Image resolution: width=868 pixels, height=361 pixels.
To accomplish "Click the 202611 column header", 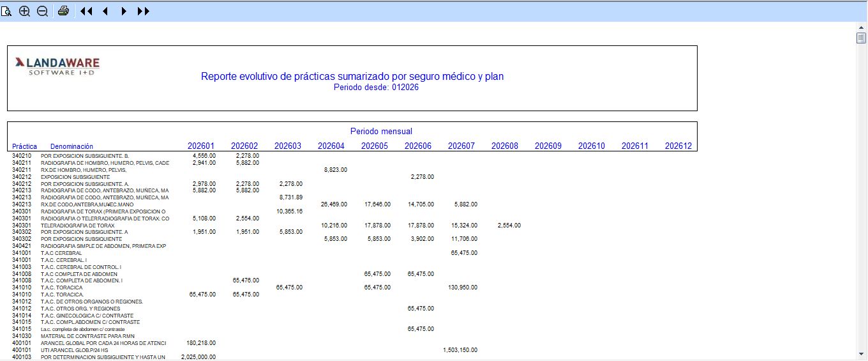I will coord(635,146).
